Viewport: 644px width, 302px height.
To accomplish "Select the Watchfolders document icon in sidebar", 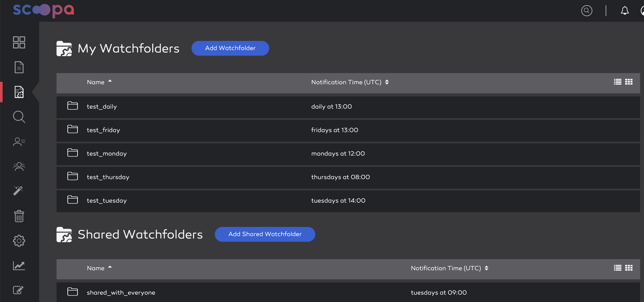I will [x=19, y=92].
